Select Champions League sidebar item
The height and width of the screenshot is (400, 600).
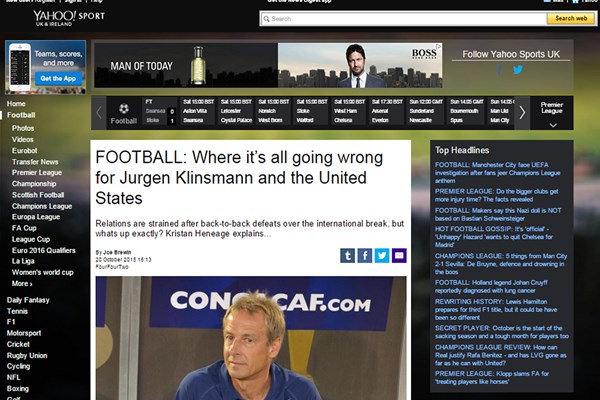(x=42, y=206)
